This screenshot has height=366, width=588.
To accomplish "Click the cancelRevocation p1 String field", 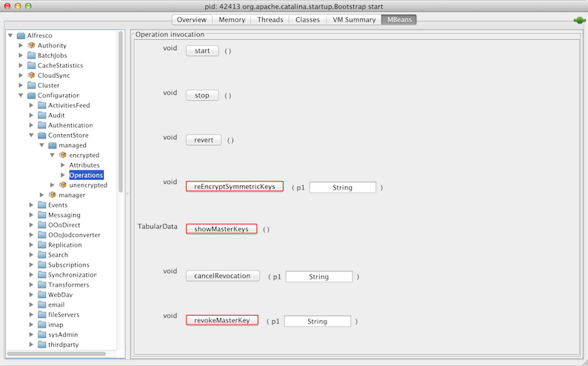I will (318, 276).
